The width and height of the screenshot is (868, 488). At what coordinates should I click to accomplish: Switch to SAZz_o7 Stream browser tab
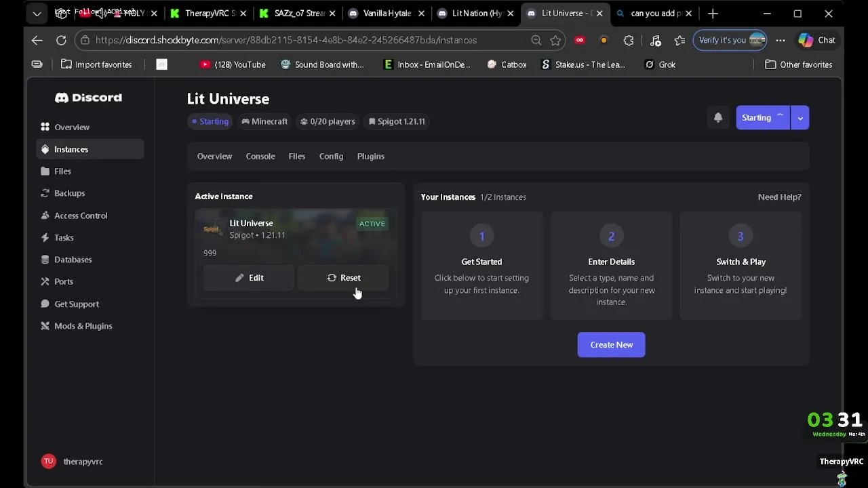click(297, 14)
